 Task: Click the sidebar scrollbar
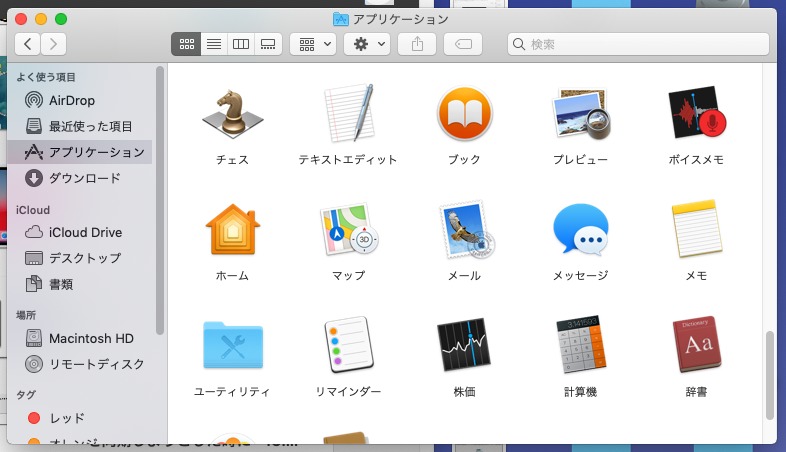click(160, 200)
